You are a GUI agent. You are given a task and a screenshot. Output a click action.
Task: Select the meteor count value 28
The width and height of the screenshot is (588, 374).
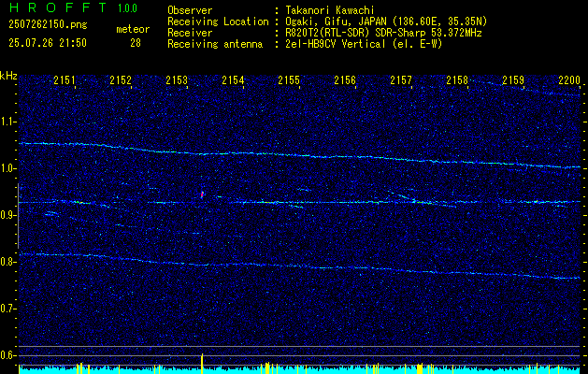point(136,43)
